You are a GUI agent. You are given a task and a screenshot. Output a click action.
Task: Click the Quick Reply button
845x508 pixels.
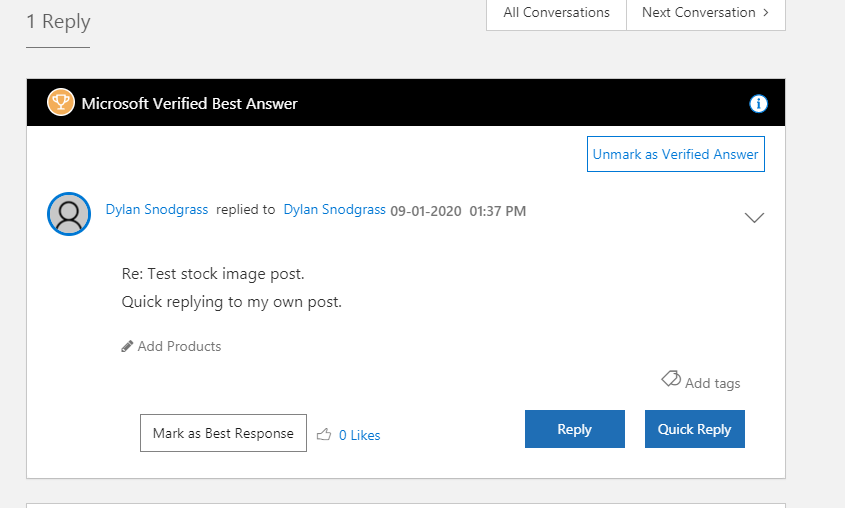coord(695,429)
